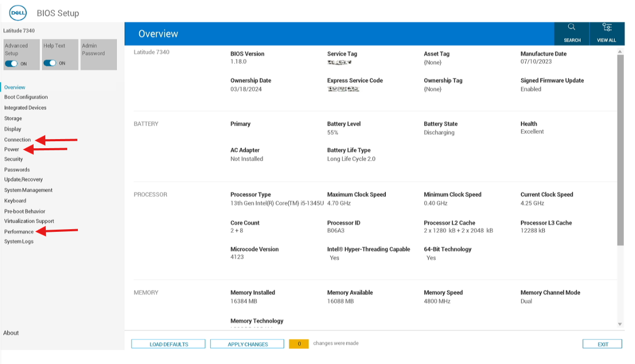Click the About link

point(11,333)
